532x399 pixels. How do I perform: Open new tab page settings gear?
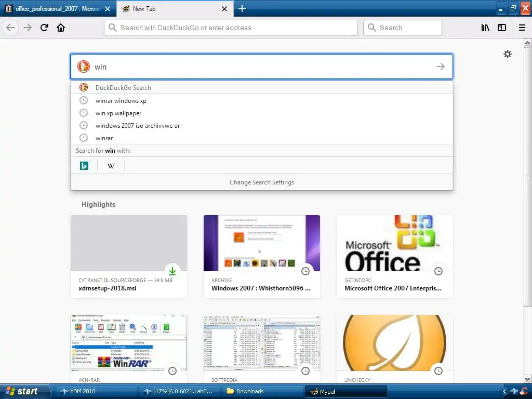507,54
